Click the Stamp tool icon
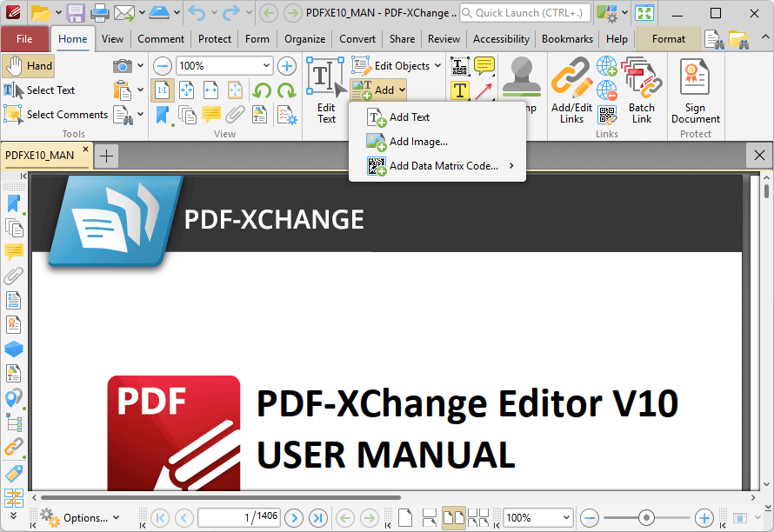The image size is (774, 532). pos(522,77)
